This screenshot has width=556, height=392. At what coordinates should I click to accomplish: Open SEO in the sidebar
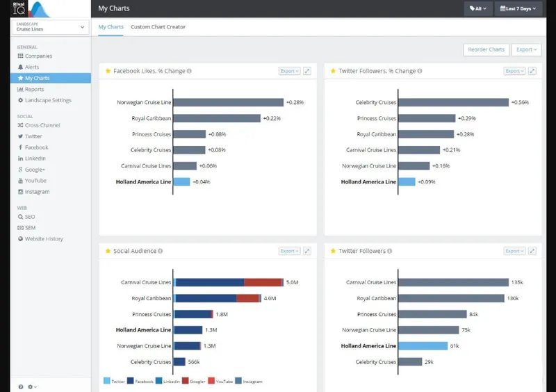(x=26, y=217)
